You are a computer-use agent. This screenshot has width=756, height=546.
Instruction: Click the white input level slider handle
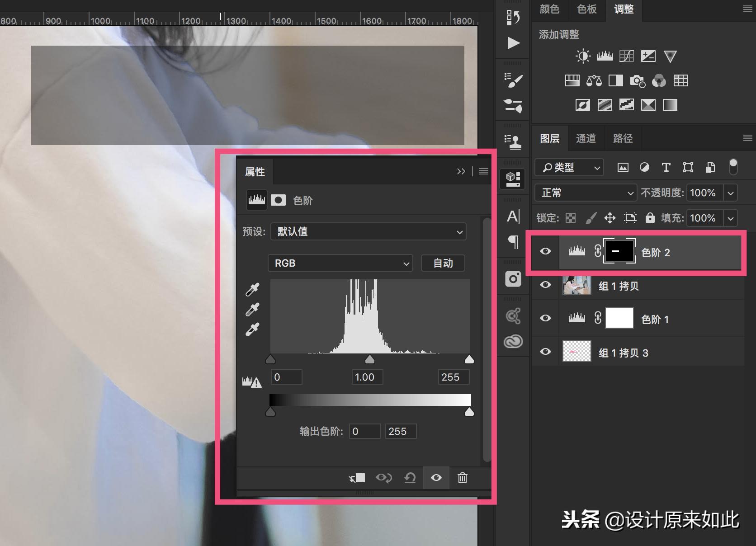[469, 360]
